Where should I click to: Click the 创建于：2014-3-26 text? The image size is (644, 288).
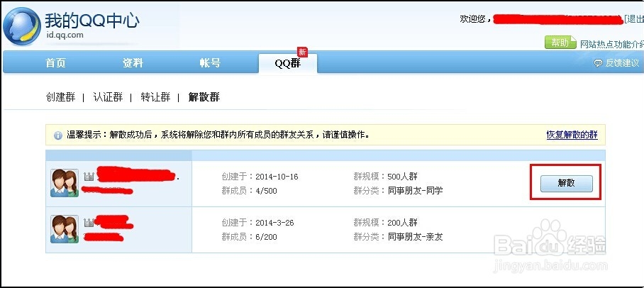coord(258,223)
